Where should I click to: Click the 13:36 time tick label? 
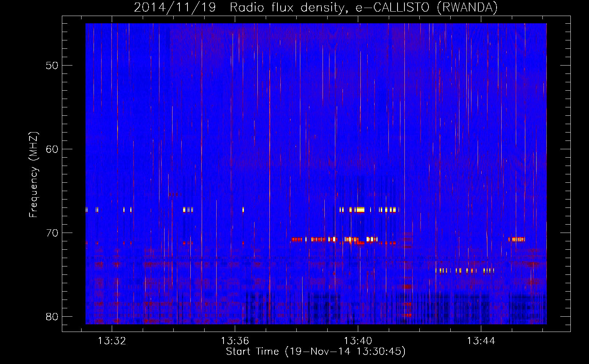pyautogui.click(x=235, y=341)
